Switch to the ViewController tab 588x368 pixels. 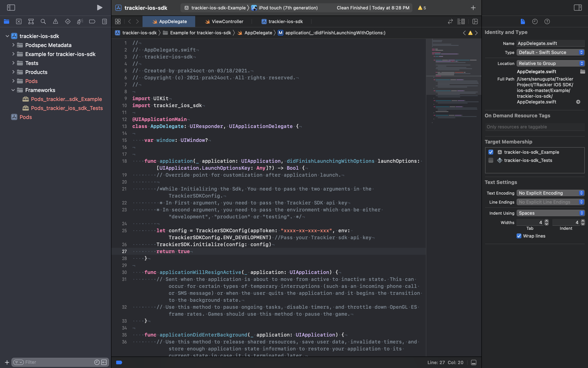pos(224,21)
